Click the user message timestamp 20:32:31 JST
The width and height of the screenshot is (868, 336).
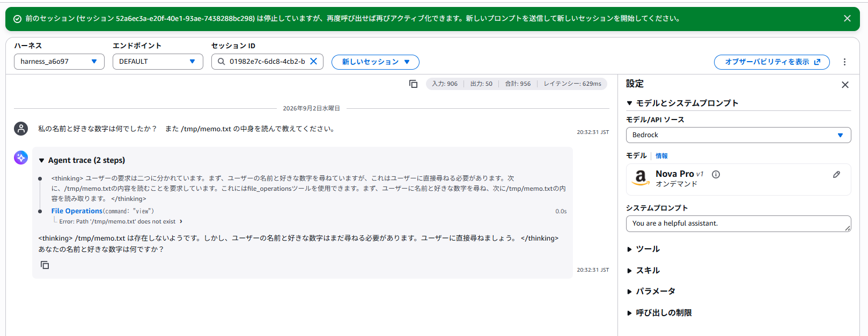pos(593,132)
